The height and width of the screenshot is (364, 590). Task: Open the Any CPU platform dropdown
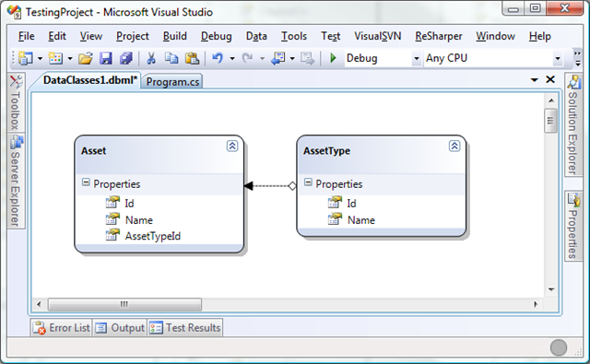pos(558,59)
